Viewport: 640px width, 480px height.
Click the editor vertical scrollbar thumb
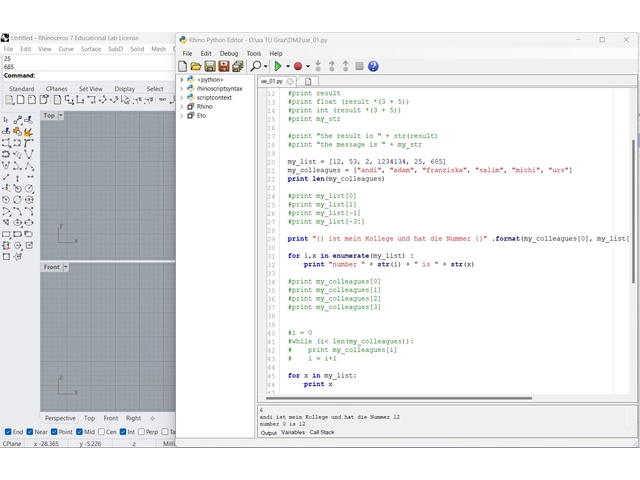tap(633, 211)
